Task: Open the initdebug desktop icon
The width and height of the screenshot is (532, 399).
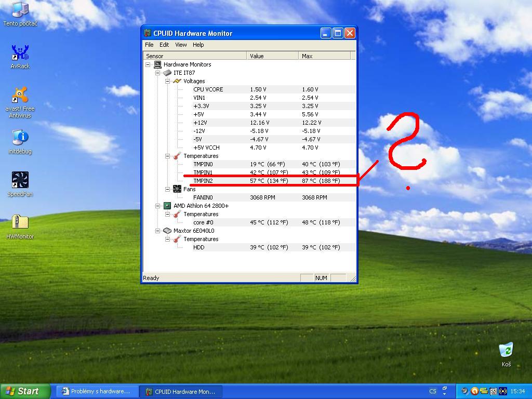Action: click(x=20, y=142)
